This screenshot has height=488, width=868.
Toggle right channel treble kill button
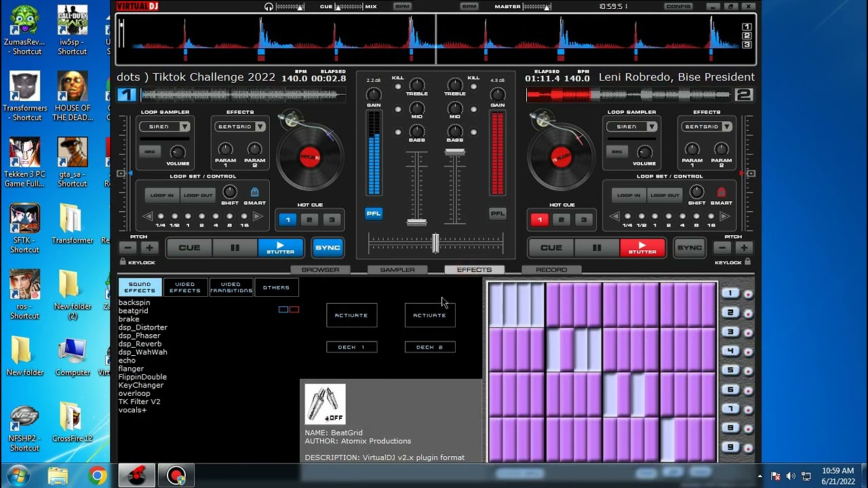point(474,87)
